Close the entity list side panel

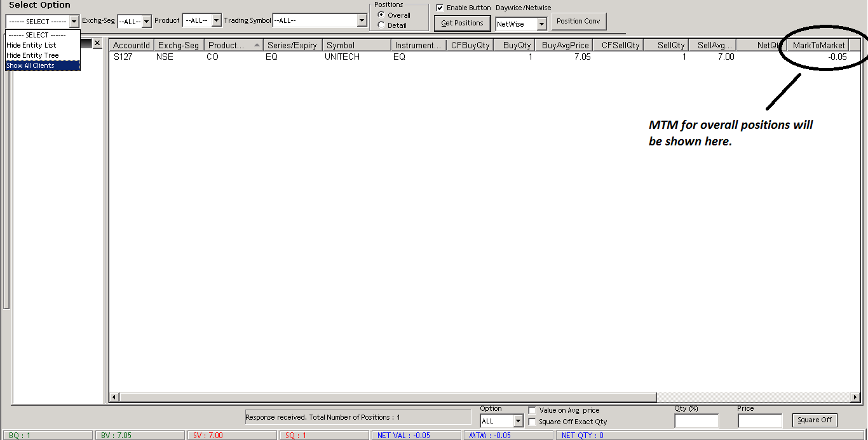(97, 43)
